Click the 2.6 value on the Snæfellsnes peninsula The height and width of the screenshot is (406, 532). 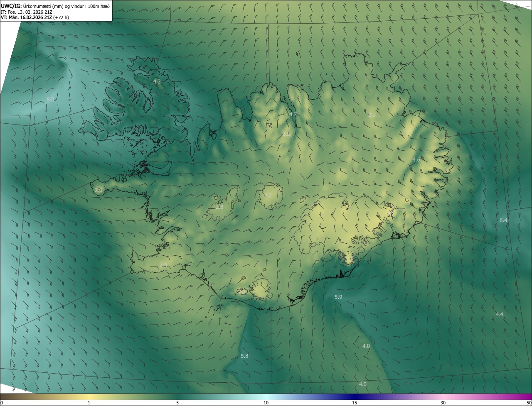coord(99,190)
